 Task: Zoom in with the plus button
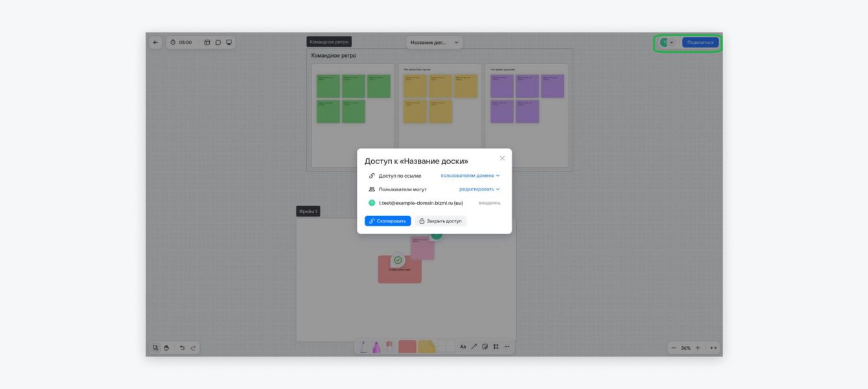[698, 348]
